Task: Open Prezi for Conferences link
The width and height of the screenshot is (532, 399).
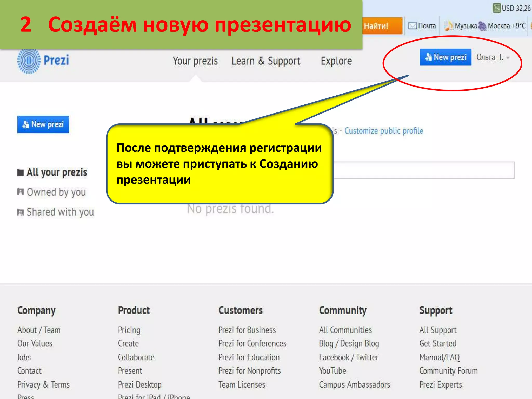Action: (x=252, y=343)
